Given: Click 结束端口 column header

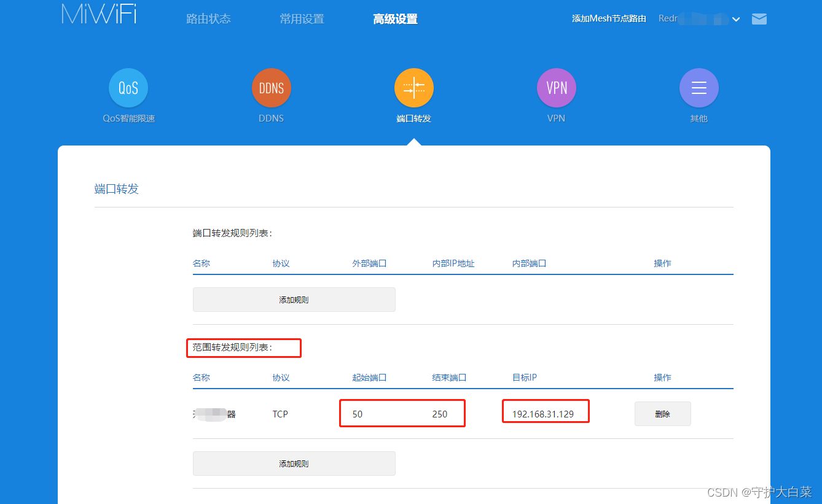Looking at the screenshot, I should (449, 378).
